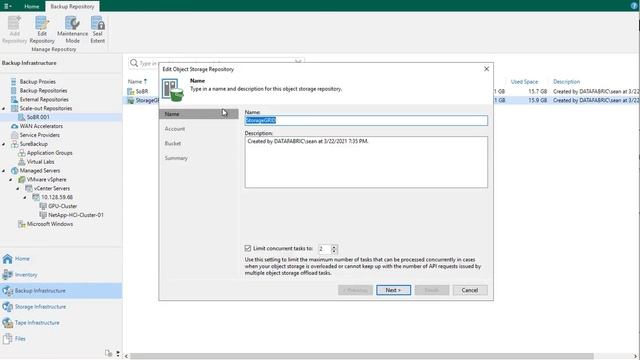Select the SoBR row in repository list

click(142, 91)
